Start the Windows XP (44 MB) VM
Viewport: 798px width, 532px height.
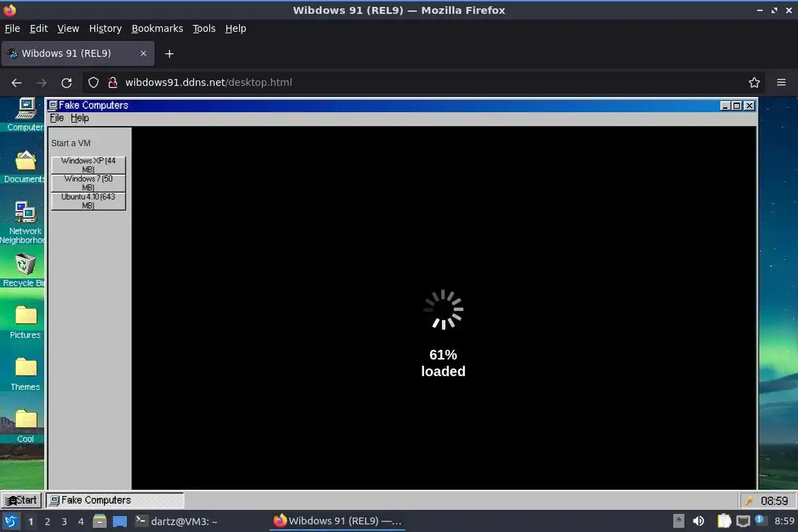(x=88, y=165)
